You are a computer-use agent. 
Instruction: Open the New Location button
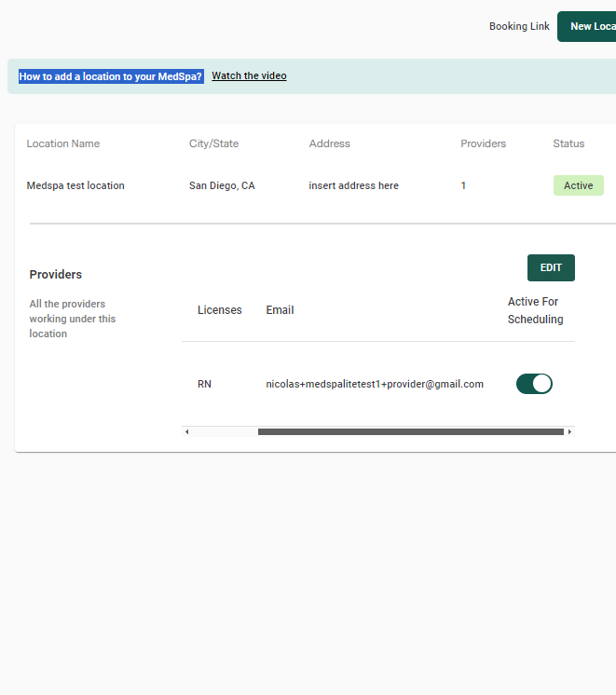(x=587, y=27)
